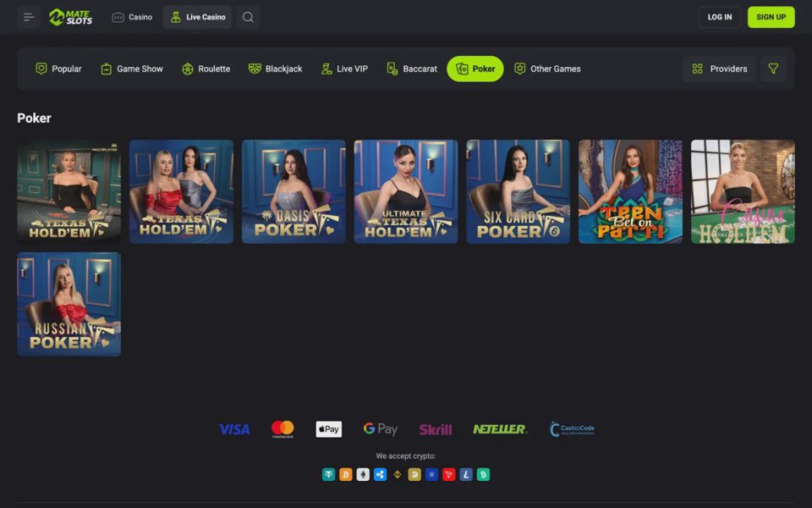Click the Log In button

point(720,17)
